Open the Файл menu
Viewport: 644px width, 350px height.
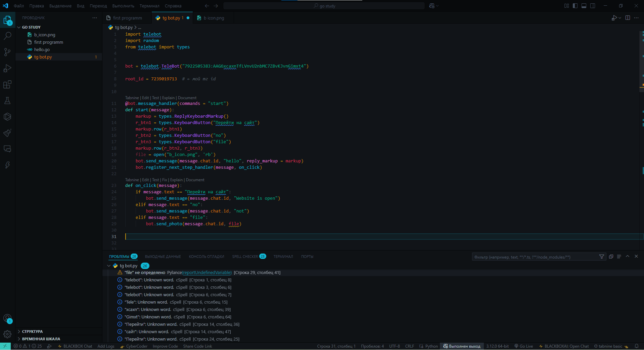[x=19, y=6]
